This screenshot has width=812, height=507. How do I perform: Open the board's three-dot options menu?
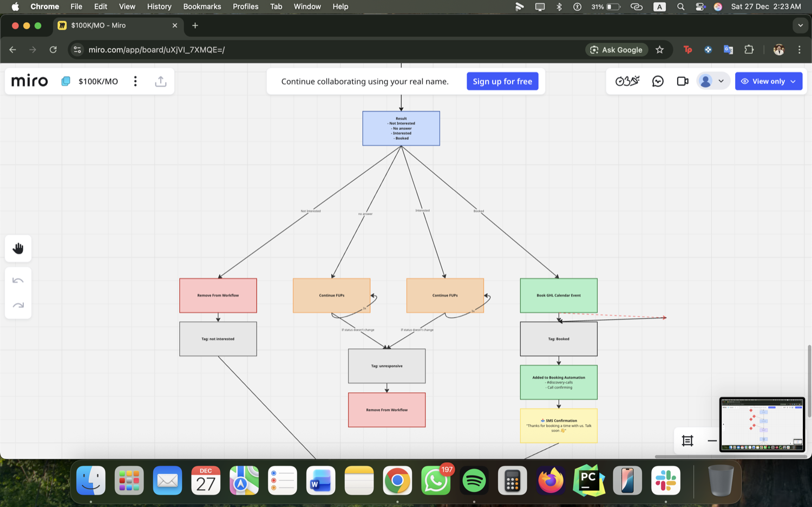135,81
